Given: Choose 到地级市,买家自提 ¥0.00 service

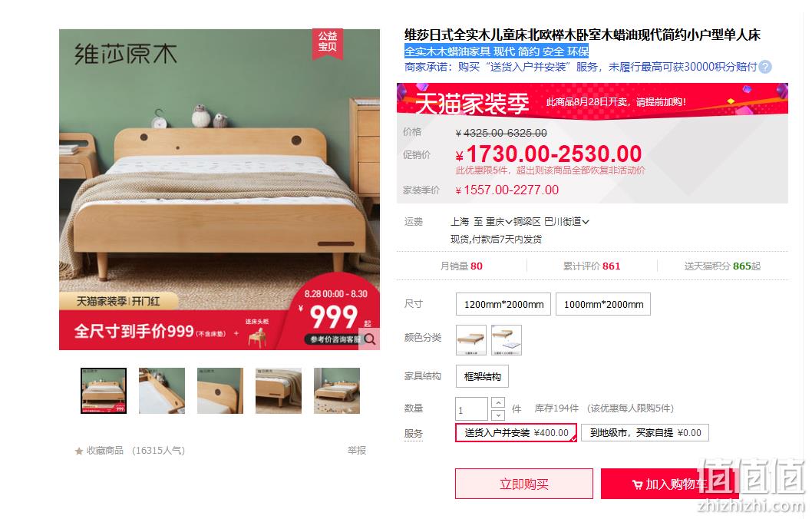Looking at the screenshot, I should 645,432.
